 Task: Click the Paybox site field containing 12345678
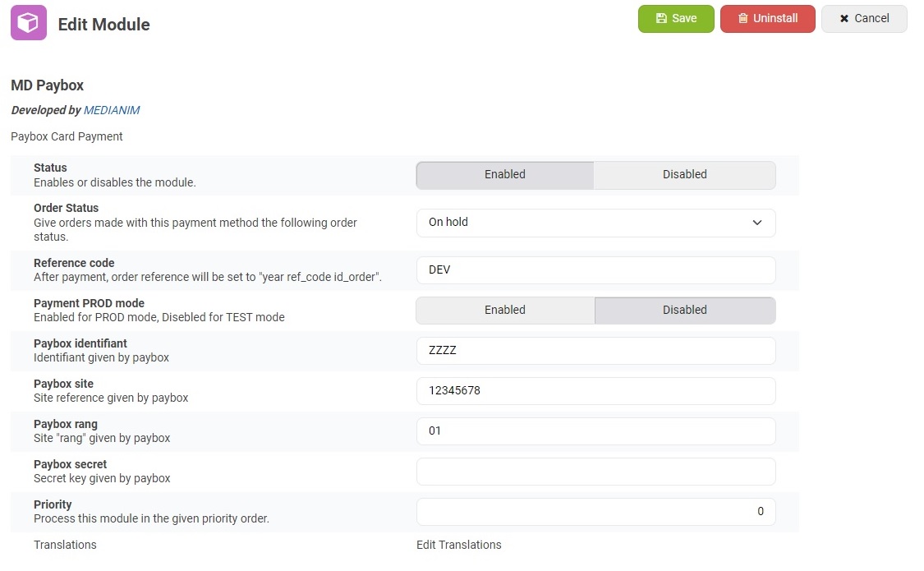pos(595,391)
